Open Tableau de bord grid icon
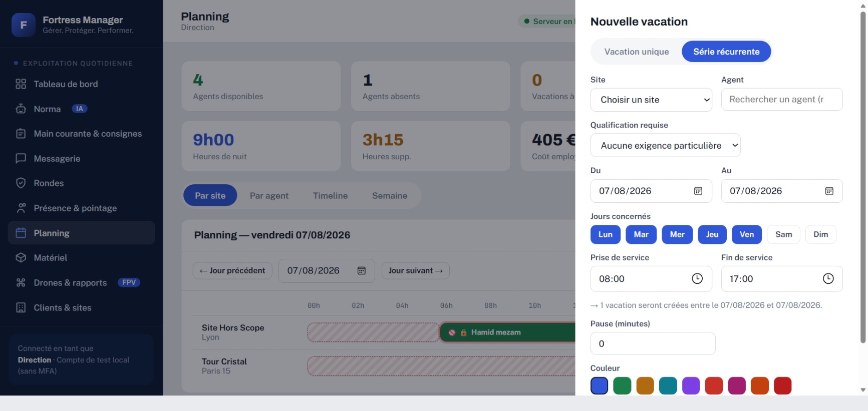Screen dimensions: 868x411 click(21, 84)
